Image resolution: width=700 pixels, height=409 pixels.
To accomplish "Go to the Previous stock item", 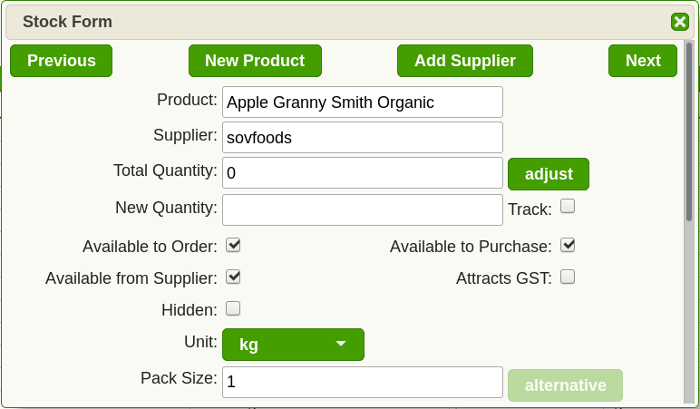I will tap(61, 61).
